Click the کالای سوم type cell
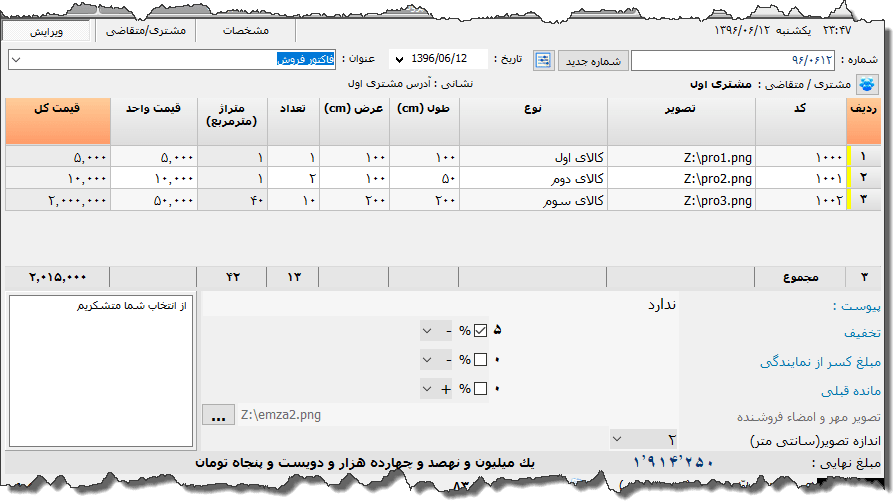This screenshot has width=893, height=501. tap(533, 200)
